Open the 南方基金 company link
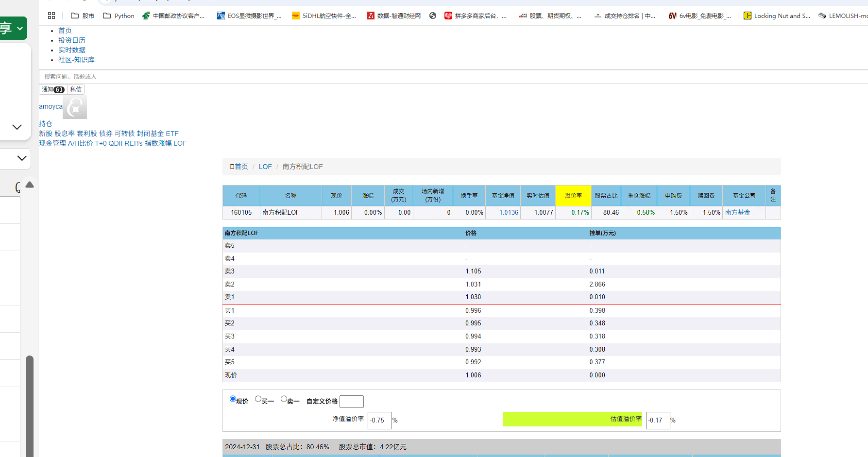Image resolution: width=868 pixels, height=457 pixels. (737, 212)
